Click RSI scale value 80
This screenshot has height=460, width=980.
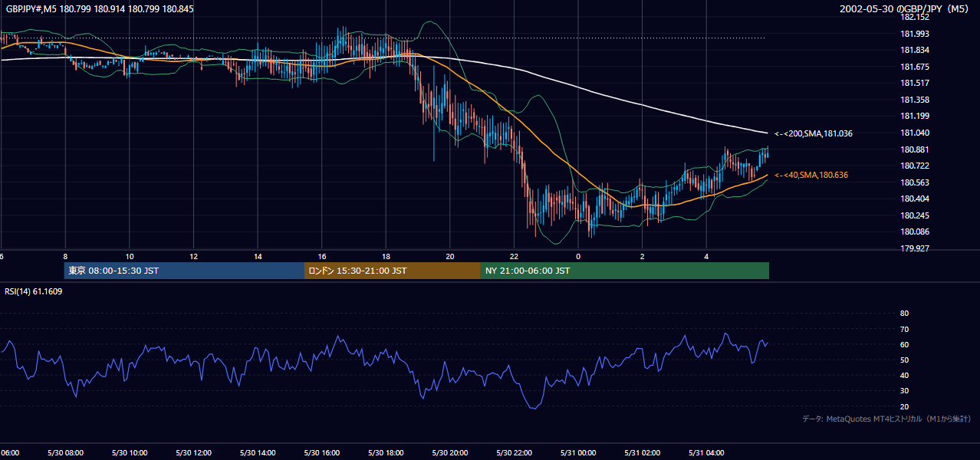point(904,314)
